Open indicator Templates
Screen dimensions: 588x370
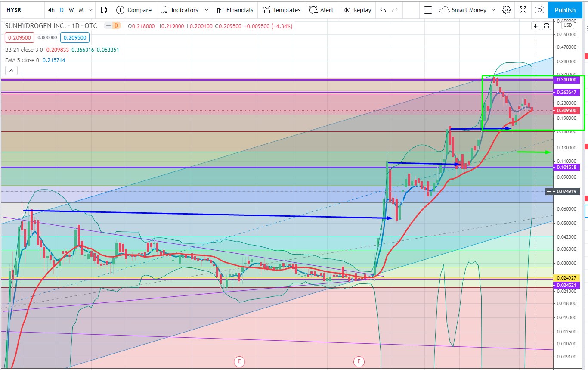point(282,10)
